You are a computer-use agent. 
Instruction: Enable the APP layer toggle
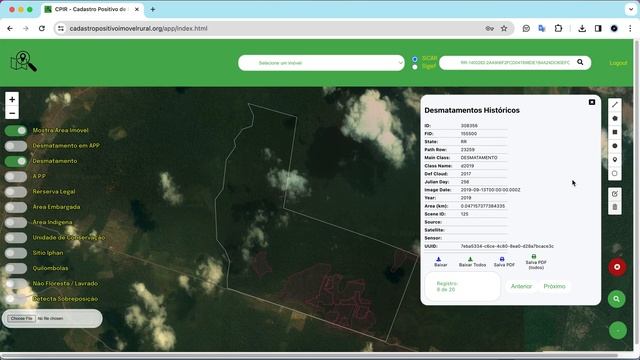16,176
